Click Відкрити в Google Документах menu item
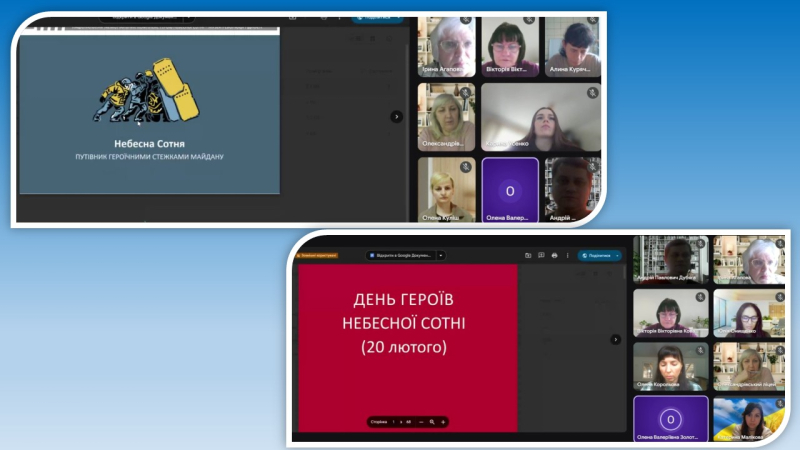Image resolution: width=800 pixels, height=450 pixels. [x=400, y=255]
